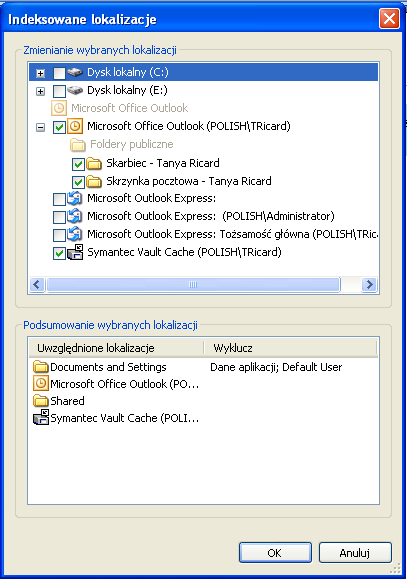Screen dimensions: 407x579
Task: Uncheck Skarbiec - Tanya Ricard checkbox
Action: point(78,164)
